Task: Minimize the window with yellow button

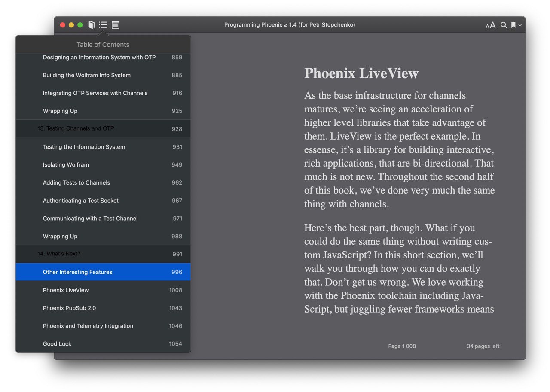Action: [71, 25]
